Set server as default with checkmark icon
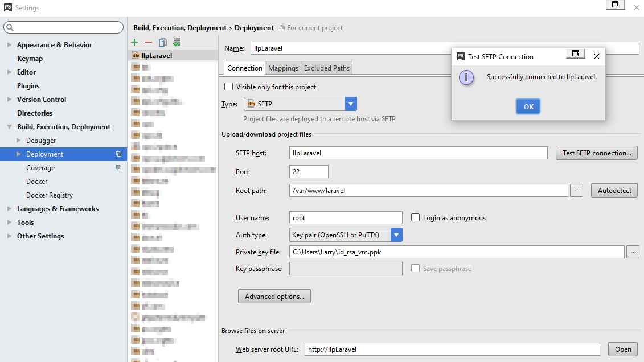Screen dimensions: 644x362 tap(177, 42)
